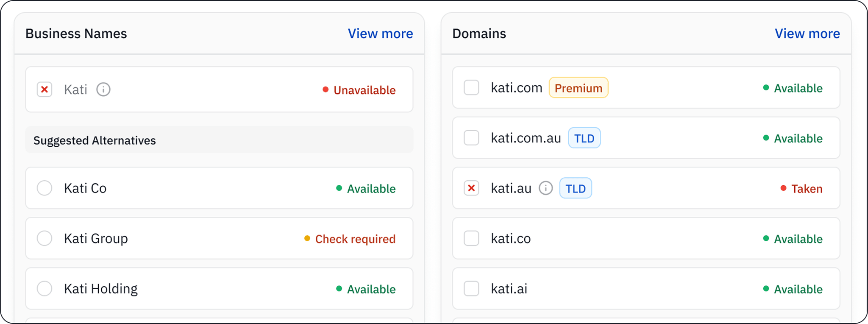Click the info icon next to Kati
The image size is (868, 324).
click(x=103, y=89)
